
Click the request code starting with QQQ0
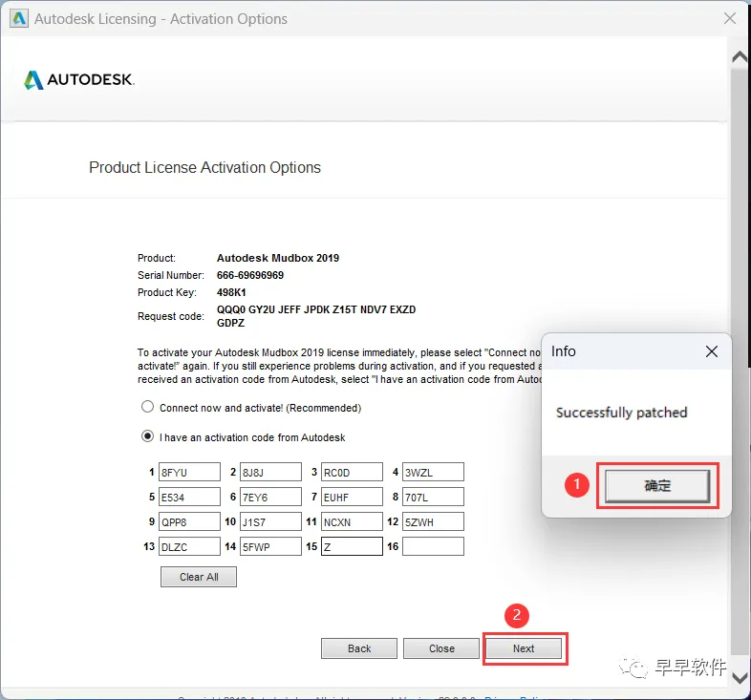pyautogui.click(x=316, y=316)
